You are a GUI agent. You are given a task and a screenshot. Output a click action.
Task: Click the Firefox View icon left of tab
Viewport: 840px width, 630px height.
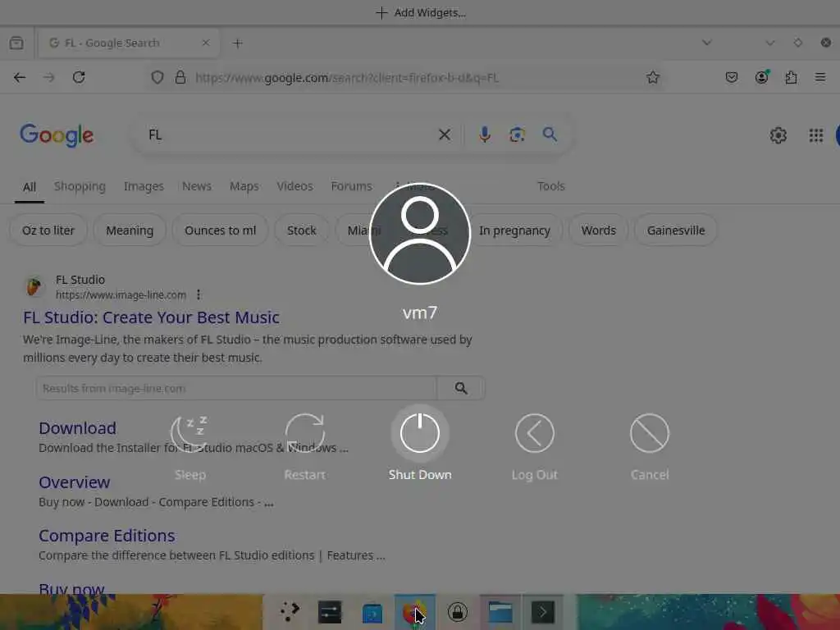click(x=16, y=43)
